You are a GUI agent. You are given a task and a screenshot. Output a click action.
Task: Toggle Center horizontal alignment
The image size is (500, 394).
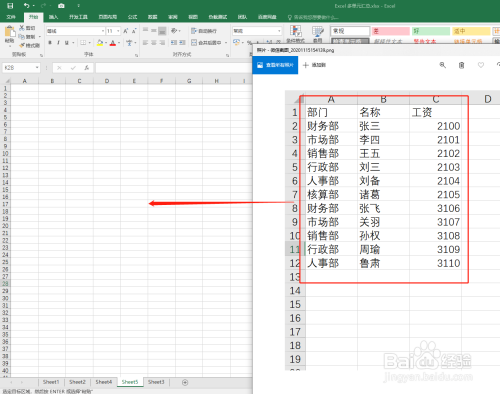(x=154, y=43)
